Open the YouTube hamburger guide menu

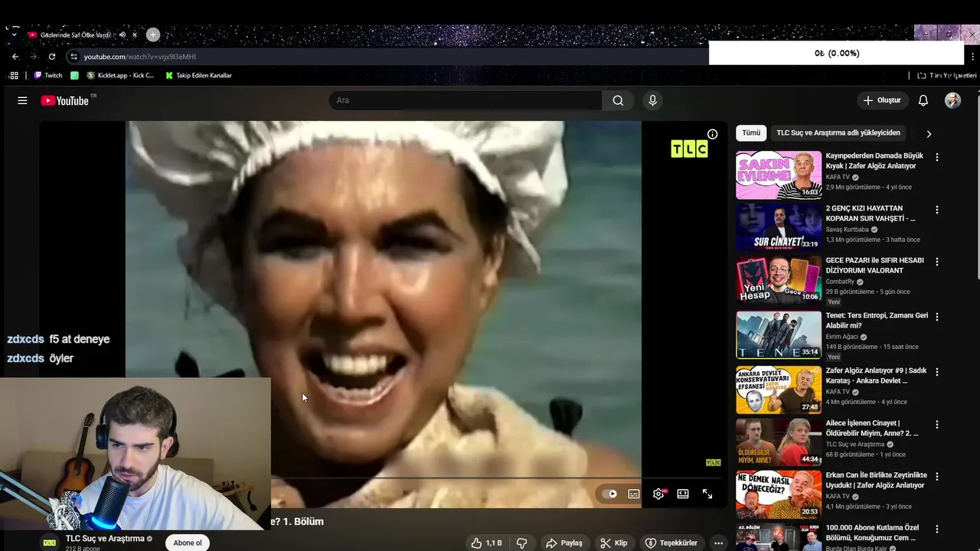22,100
